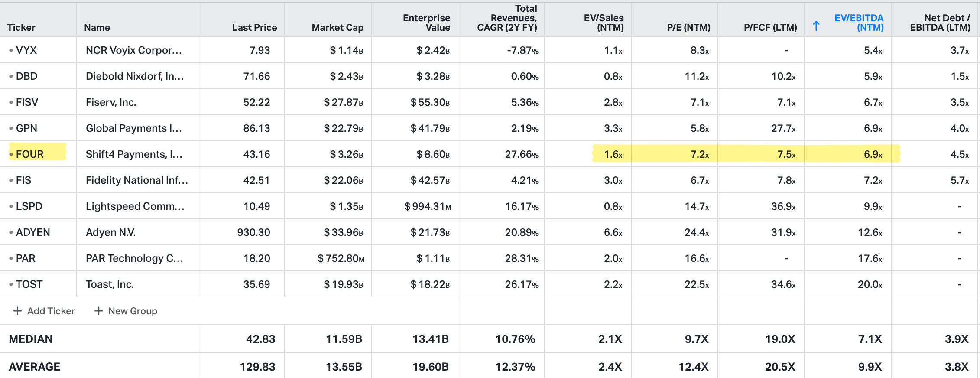This screenshot has width=980, height=378.
Task: Select Shift4's $8.60B enterprise value
Action: coord(433,154)
